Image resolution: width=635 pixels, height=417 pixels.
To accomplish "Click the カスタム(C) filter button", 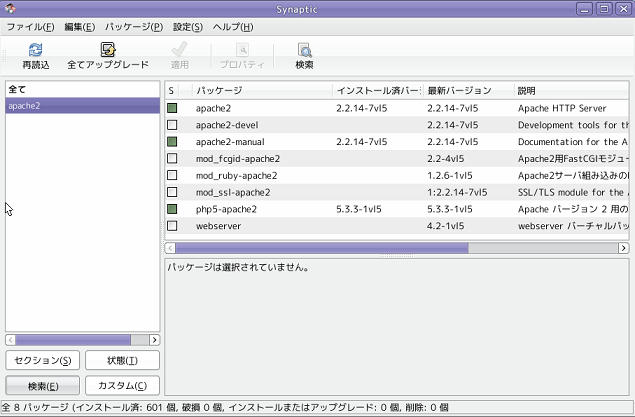I will click(x=122, y=386).
